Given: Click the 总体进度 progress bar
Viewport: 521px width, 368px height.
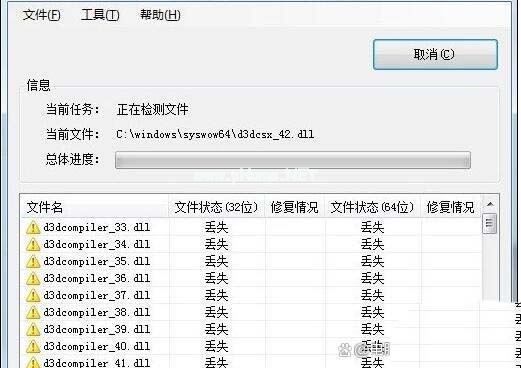Looking at the screenshot, I should [293, 160].
